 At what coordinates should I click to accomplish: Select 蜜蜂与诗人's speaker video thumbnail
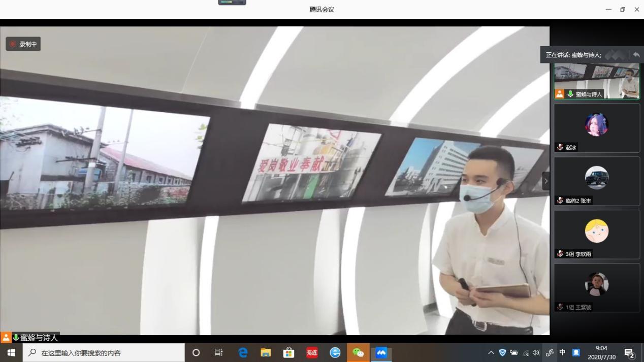[x=597, y=81]
